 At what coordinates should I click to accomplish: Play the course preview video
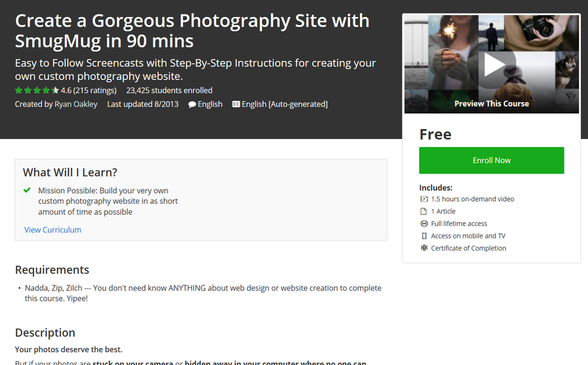[x=491, y=65]
